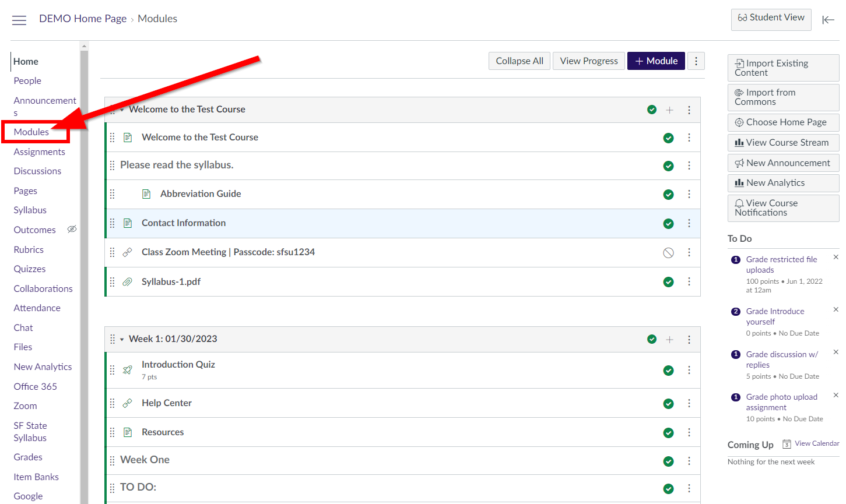Open options menu for Contact Information row

(x=689, y=223)
